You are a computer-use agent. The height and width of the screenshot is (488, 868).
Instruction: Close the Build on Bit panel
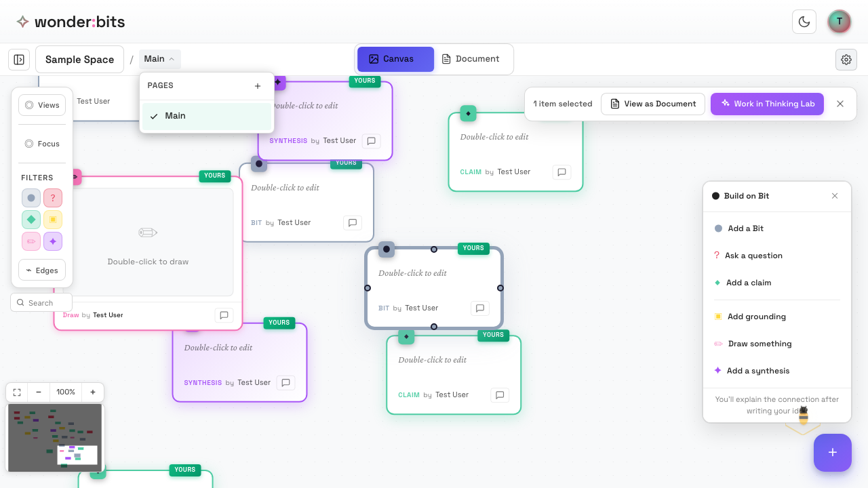(x=835, y=196)
